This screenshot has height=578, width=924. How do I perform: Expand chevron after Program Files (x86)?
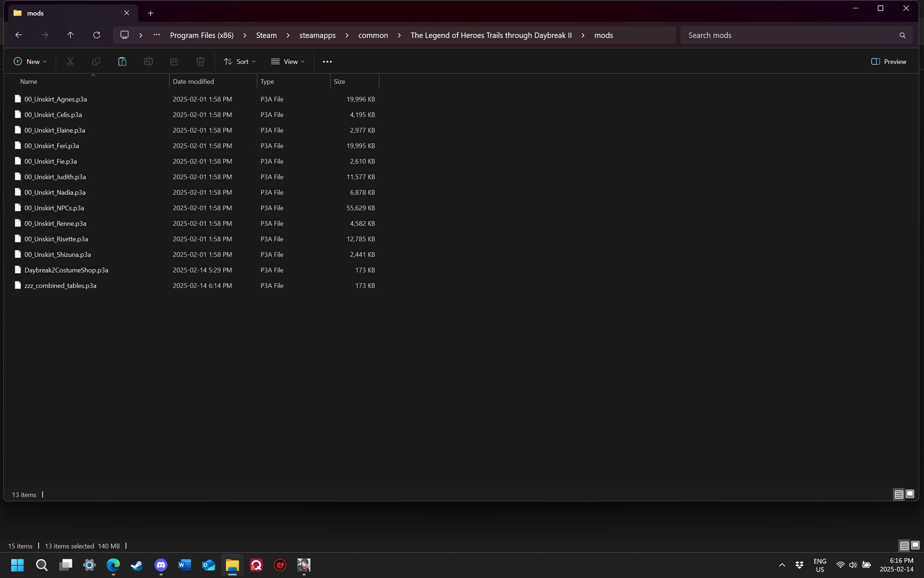245,35
